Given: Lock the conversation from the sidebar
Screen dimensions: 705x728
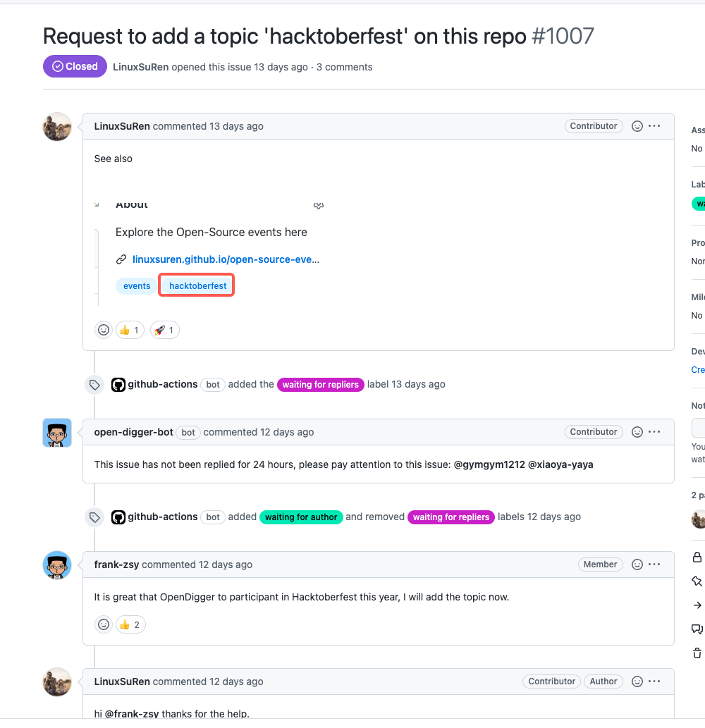Looking at the screenshot, I should (697, 556).
